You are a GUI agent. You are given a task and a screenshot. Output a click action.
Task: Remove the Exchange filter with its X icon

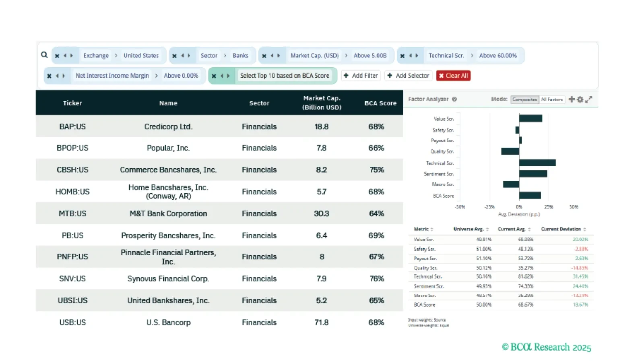point(57,56)
